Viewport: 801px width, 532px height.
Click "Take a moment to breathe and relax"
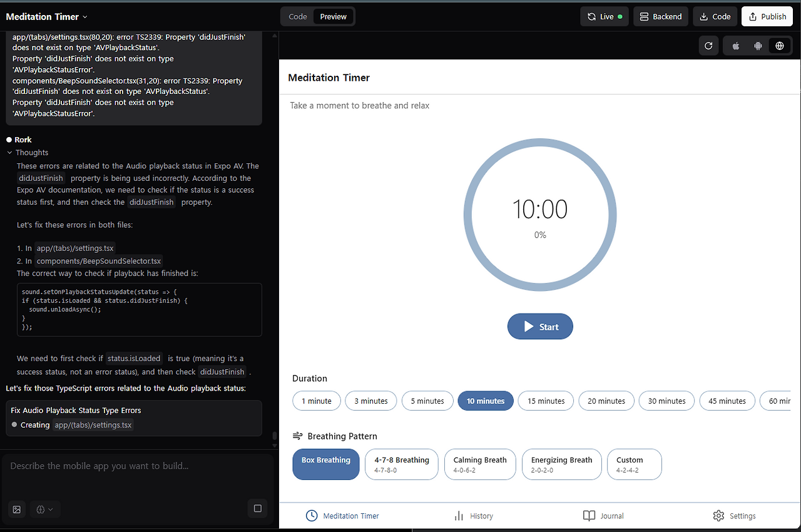click(x=360, y=106)
